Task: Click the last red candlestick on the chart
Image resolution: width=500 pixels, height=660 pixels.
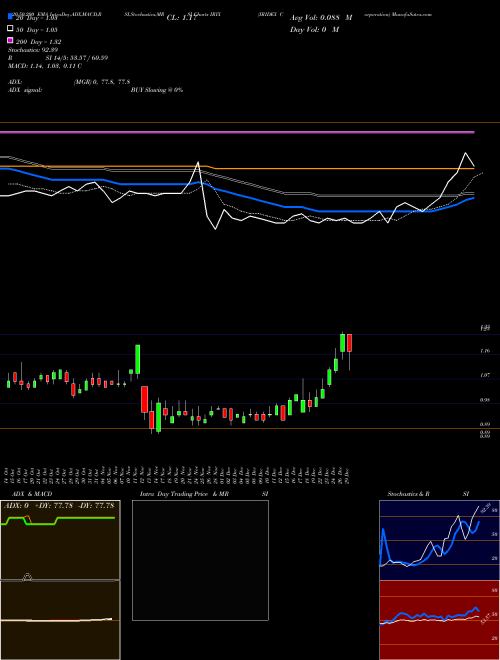Action: [349, 343]
